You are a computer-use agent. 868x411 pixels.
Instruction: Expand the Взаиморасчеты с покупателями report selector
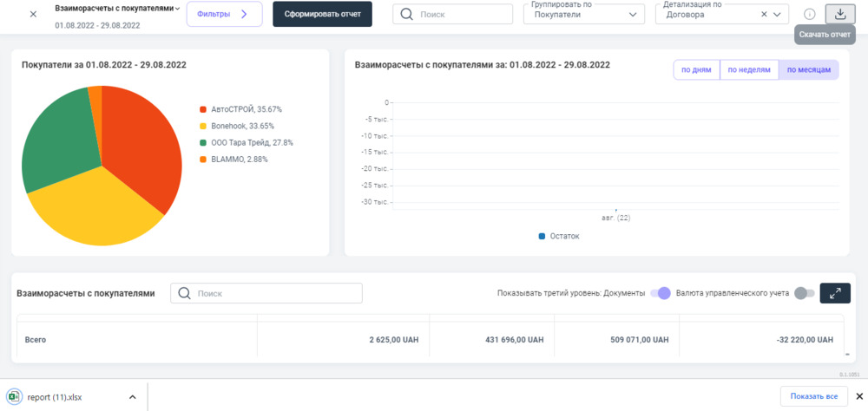click(x=177, y=9)
